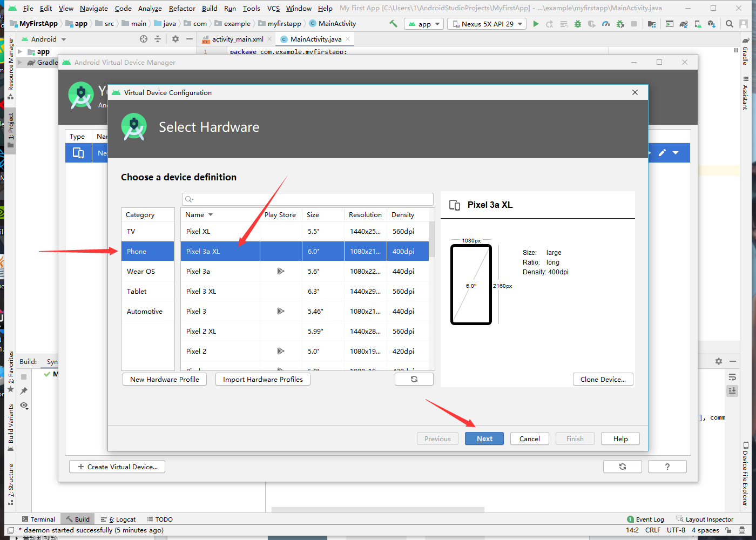This screenshot has width=756, height=540.
Task: Open the VCS menu
Action: tap(273, 8)
